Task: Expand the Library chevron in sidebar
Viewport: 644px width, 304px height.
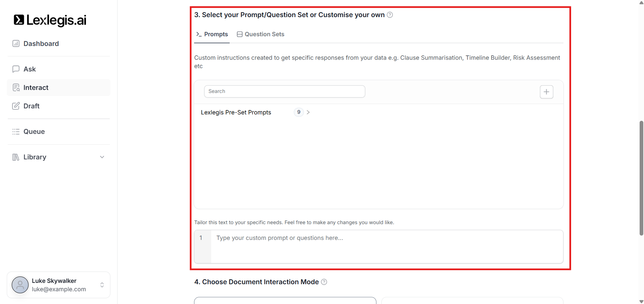Action: (x=102, y=157)
